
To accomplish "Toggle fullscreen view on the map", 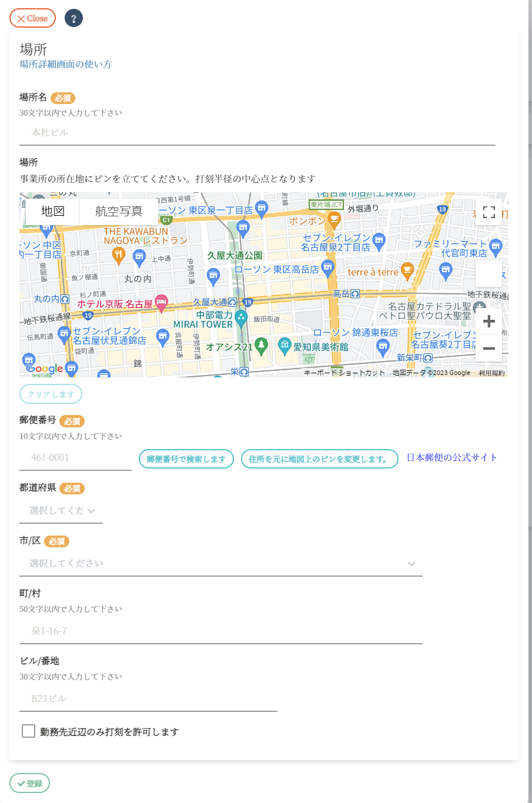I will [x=488, y=212].
